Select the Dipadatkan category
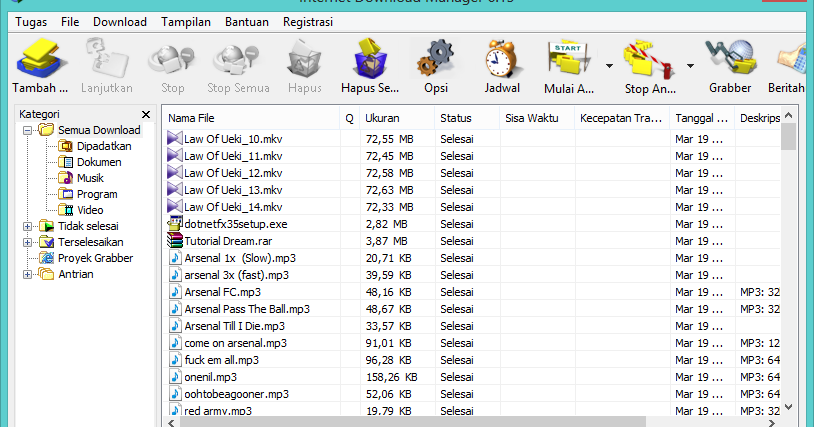 104,146
